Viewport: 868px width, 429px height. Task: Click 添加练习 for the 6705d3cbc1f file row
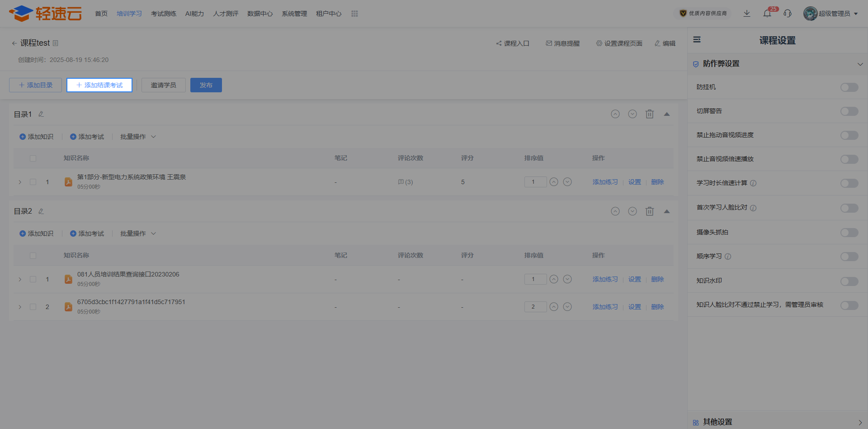[605, 307]
